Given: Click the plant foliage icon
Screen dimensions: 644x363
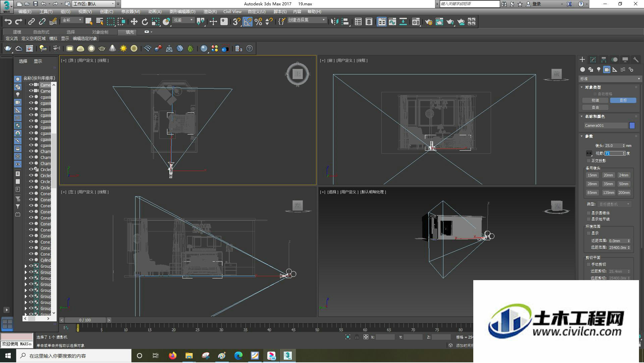Looking at the screenshot, I should (191, 49).
